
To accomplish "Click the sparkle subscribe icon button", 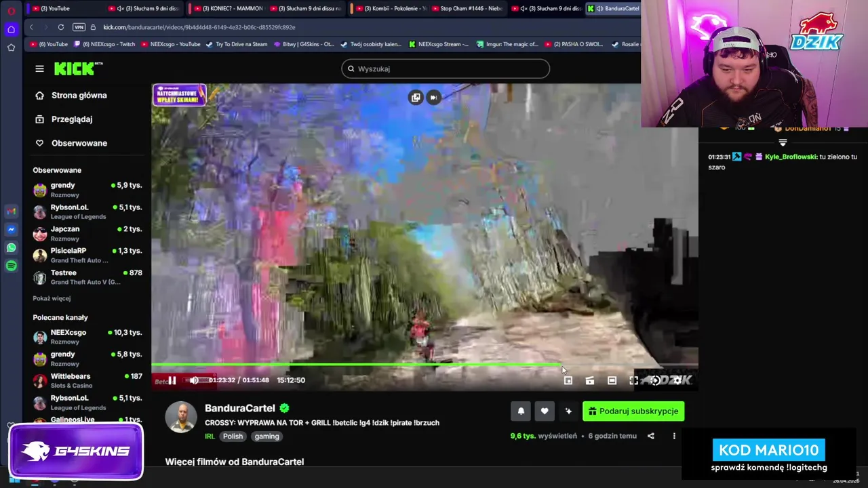I will coord(568,411).
